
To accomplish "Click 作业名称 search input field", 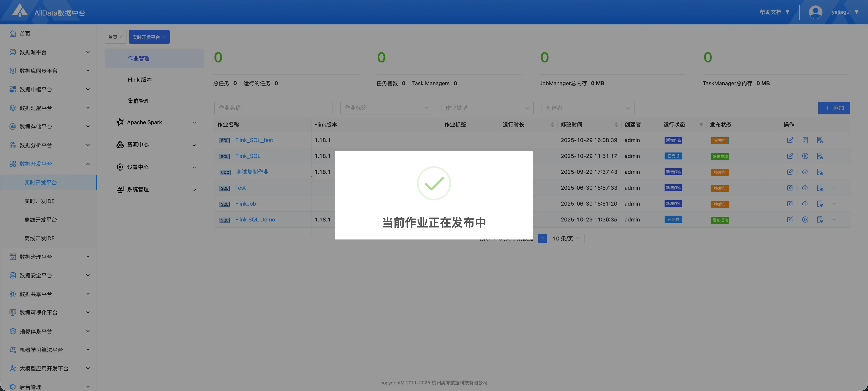I will [273, 108].
